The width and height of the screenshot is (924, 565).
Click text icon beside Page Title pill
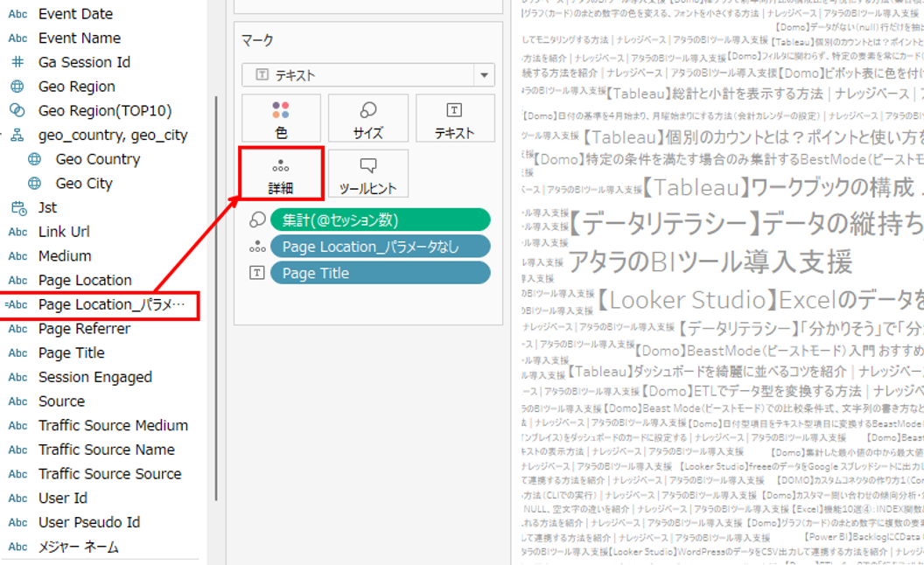click(257, 273)
